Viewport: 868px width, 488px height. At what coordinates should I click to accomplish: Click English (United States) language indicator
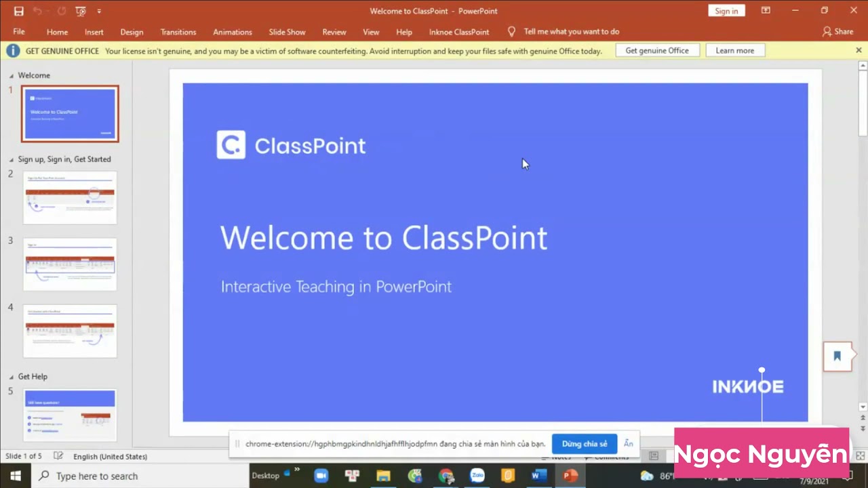[x=110, y=457]
